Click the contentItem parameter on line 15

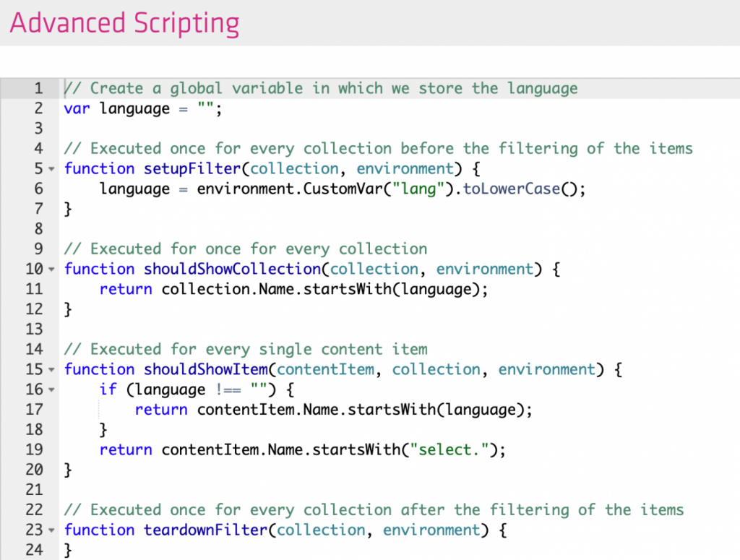click(325, 370)
